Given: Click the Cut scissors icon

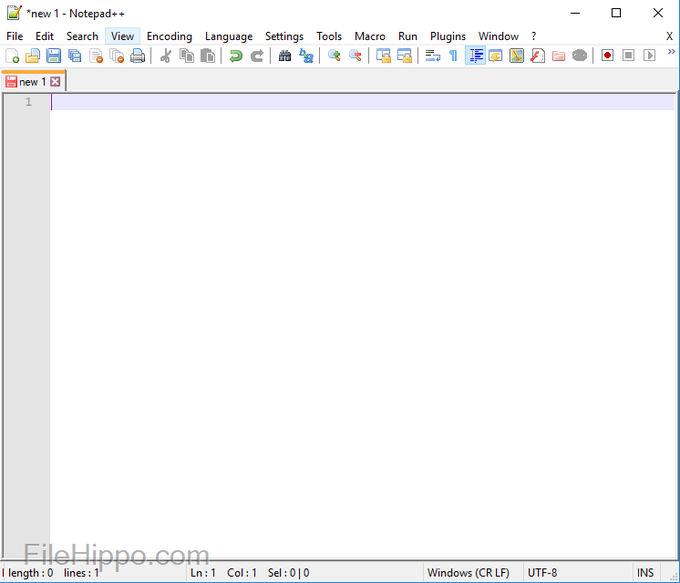Looking at the screenshot, I should 166,56.
